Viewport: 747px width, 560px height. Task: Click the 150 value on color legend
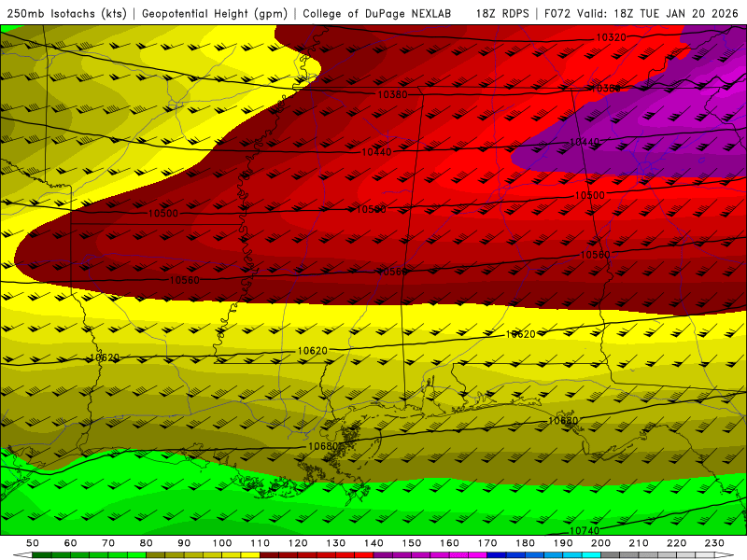tap(412, 543)
